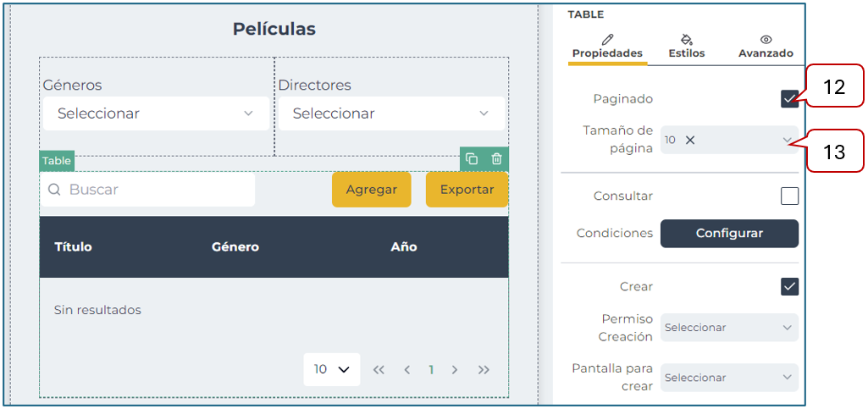The height and width of the screenshot is (409, 868).
Task: Expand the Permiso Creación dropdown
Action: [x=729, y=328]
